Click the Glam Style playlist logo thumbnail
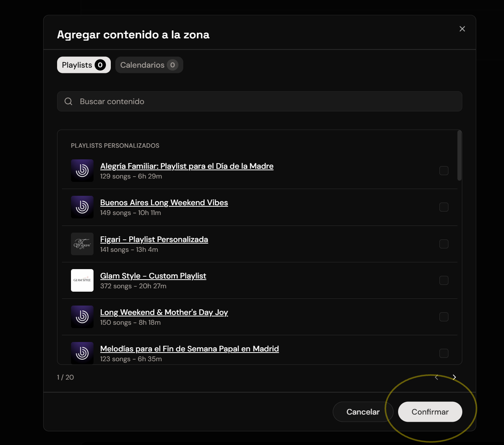The width and height of the screenshot is (504, 445). coord(82,280)
